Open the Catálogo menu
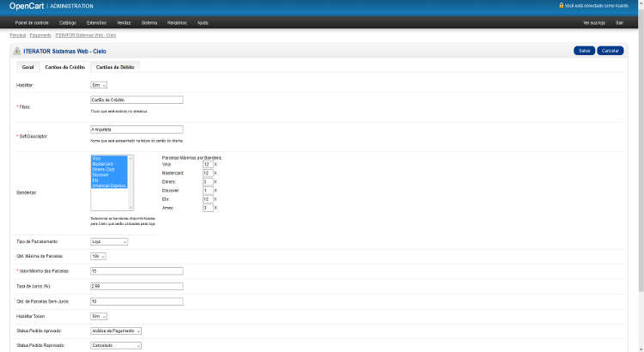644x352 pixels. 67,22
